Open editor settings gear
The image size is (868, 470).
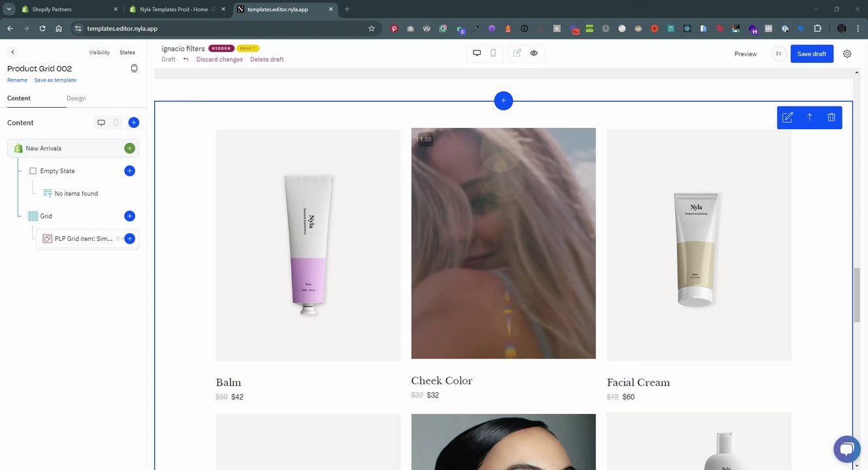point(847,54)
